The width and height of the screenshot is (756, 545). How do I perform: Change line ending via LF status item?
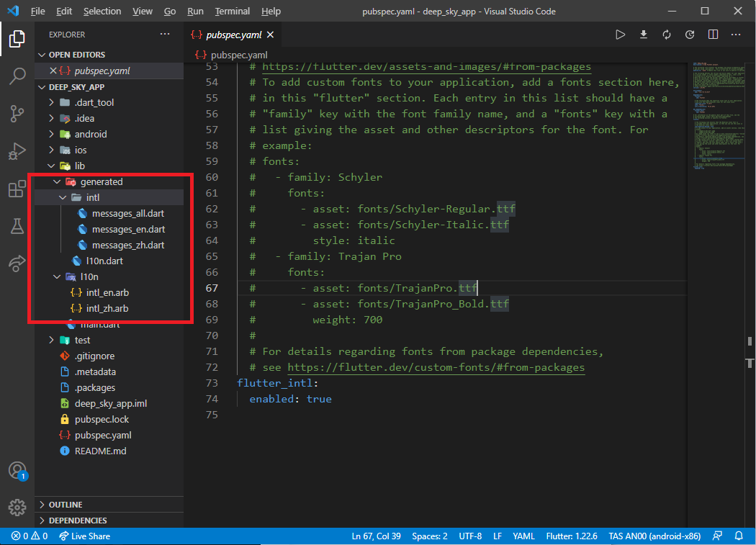tap(497, 536)
